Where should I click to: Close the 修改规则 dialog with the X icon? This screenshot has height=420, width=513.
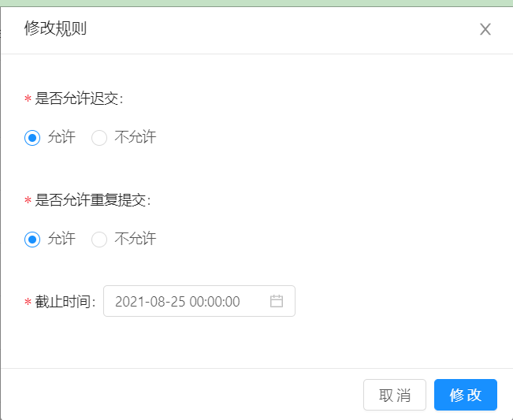485,29
